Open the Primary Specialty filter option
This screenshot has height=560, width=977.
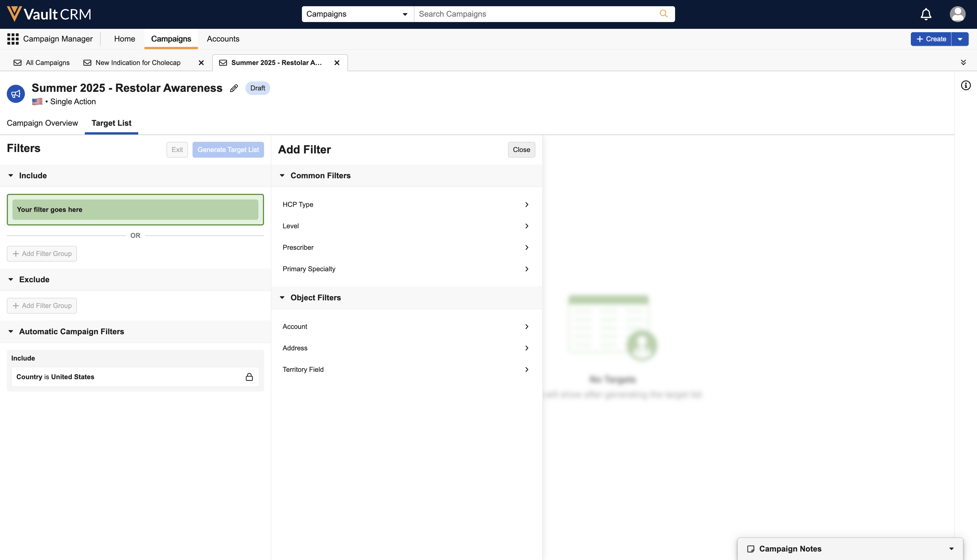tap(406, 269)
